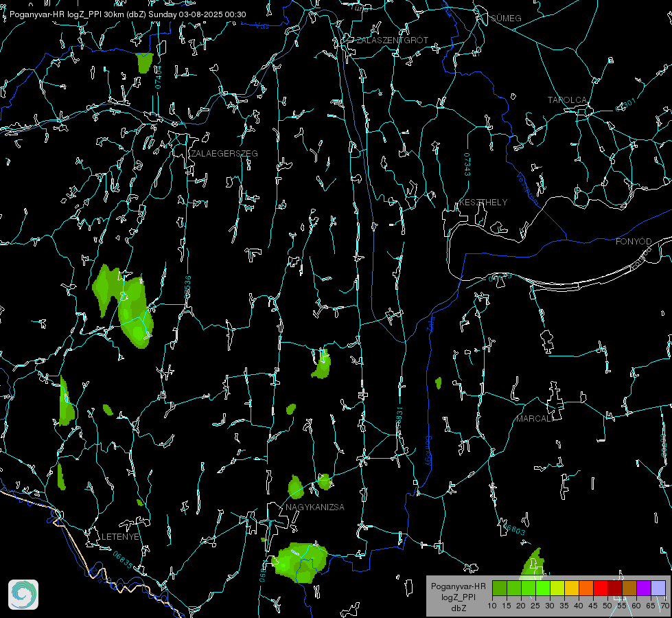Select the 55–60 dBZ brown swatch
Image resolution: width=672 pixels, height=618 pixels.
pos(629,588)
